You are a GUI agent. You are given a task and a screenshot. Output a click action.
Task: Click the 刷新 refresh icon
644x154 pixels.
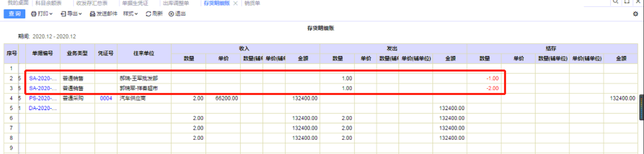pyautogui.click(x=148, y=14)
